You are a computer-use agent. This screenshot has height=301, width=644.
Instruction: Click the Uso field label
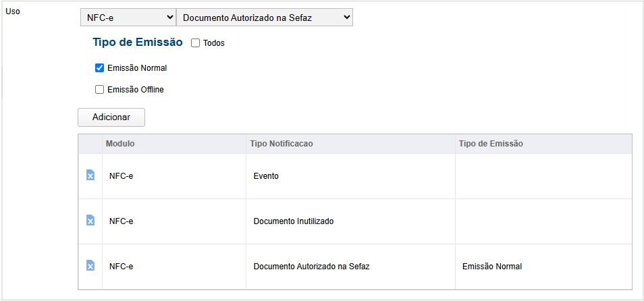point(13,11)
